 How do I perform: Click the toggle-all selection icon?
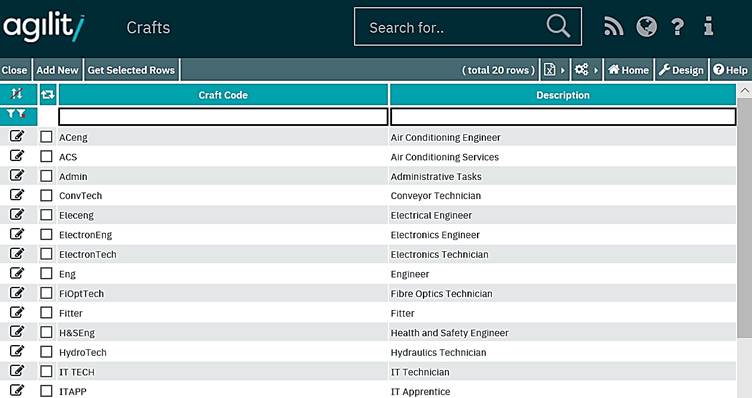tap(47, 94)
